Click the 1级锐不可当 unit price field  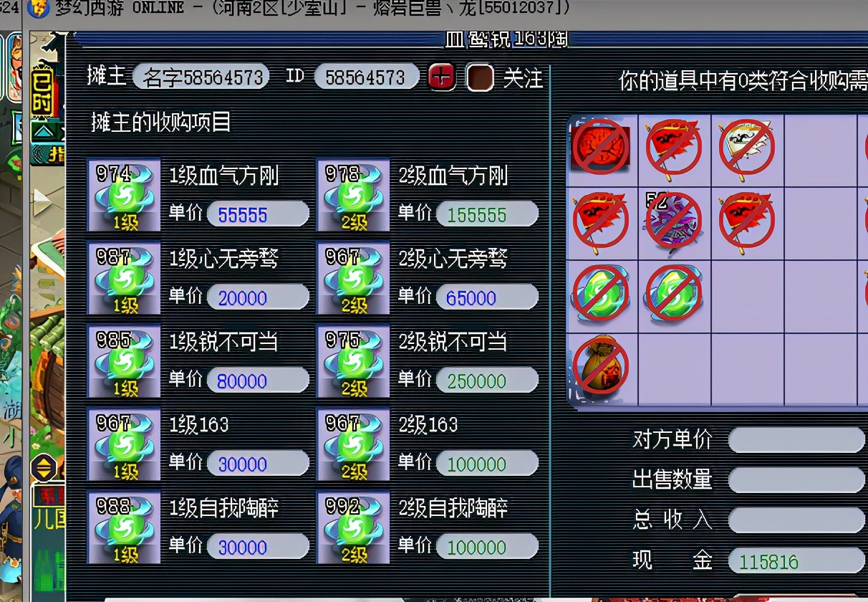258,381
